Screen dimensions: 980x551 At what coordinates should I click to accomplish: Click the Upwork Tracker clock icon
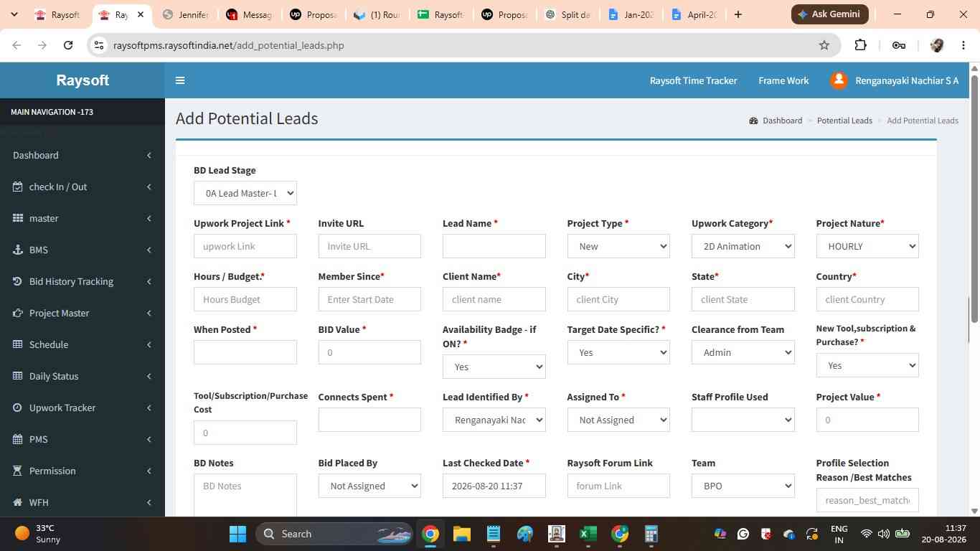click(18, 408)
